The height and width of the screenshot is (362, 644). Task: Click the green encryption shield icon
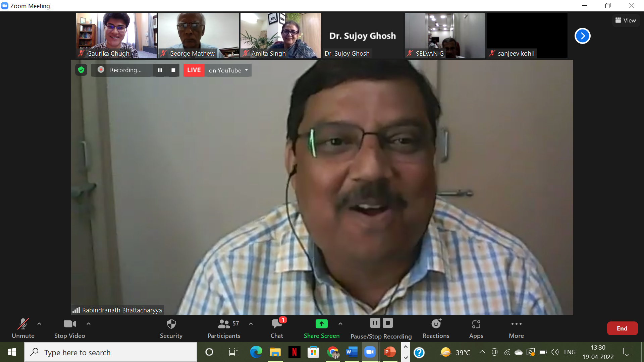[x=81, y=70]
